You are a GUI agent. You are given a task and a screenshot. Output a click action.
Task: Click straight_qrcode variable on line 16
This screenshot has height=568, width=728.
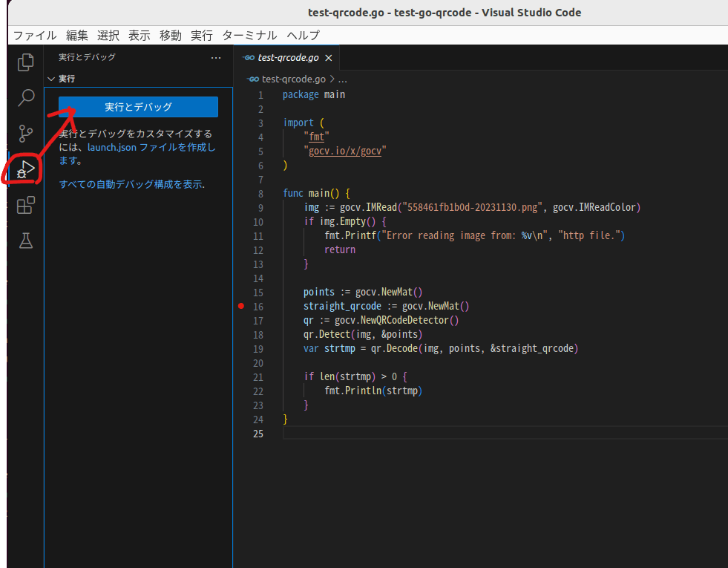[x=342, y=306]
